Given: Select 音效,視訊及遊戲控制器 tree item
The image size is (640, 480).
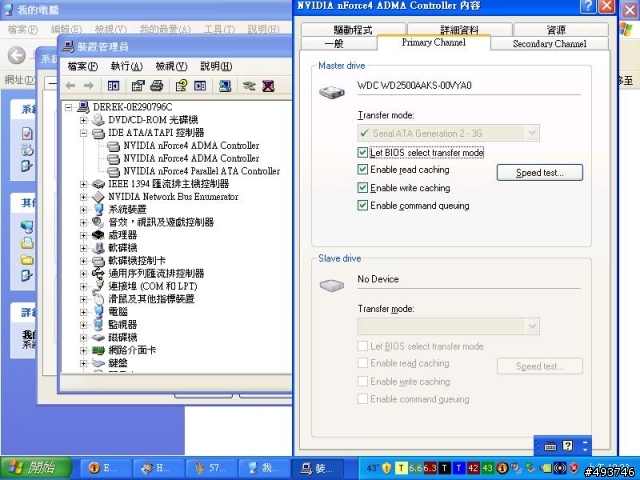Looking at the screenshot, I should pyautogui.click(x=161, y=222).
